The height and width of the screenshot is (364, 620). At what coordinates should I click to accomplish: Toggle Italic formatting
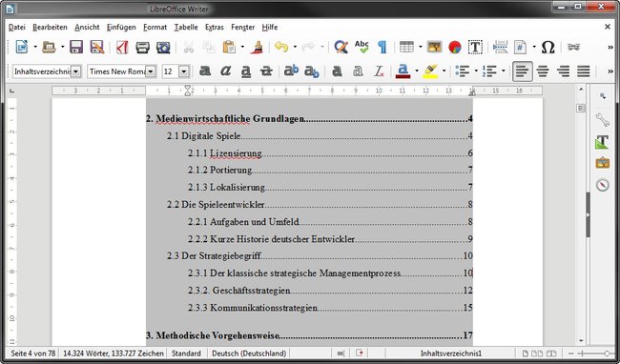(225, 71)
